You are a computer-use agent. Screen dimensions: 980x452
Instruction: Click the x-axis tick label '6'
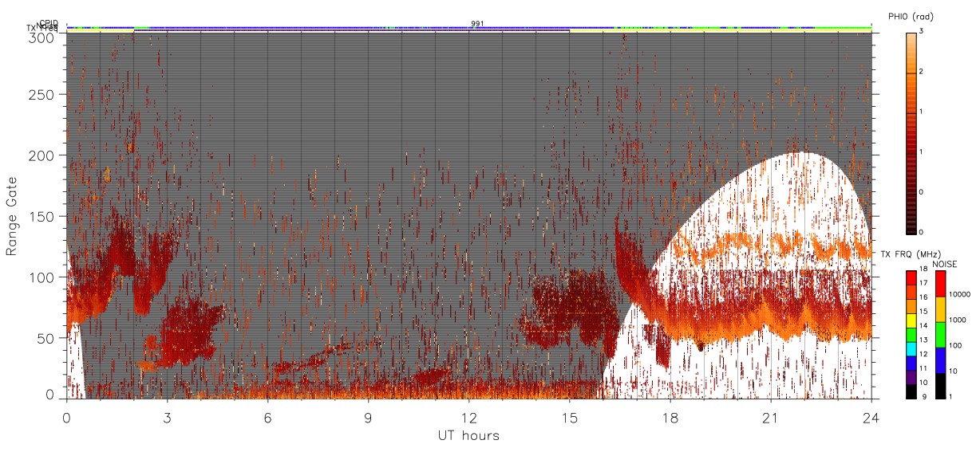coord(268,418)
